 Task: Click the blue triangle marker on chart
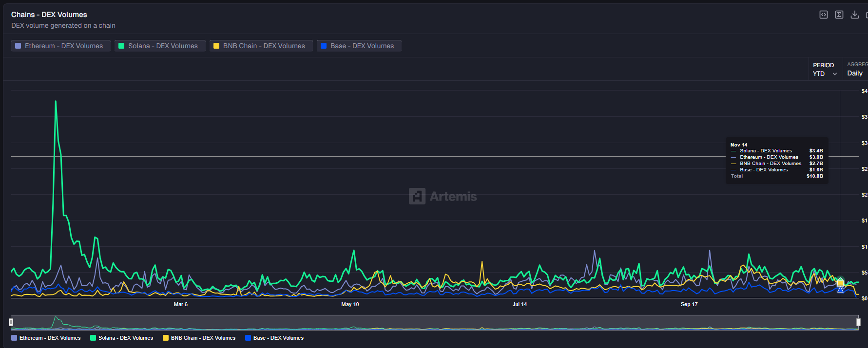point(840,290)
